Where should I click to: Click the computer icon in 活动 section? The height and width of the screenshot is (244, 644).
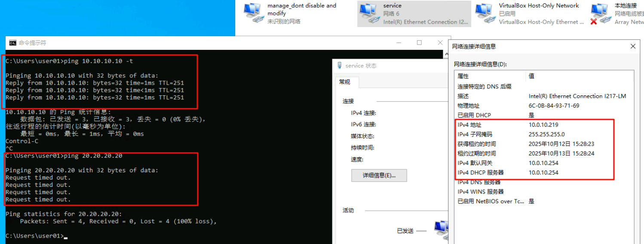[441, 229]
